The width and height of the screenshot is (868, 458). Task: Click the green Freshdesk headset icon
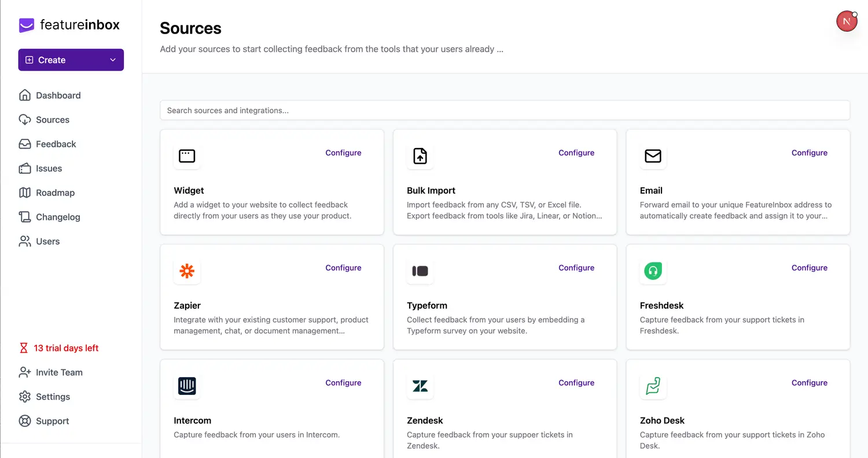tap(653, 271)
